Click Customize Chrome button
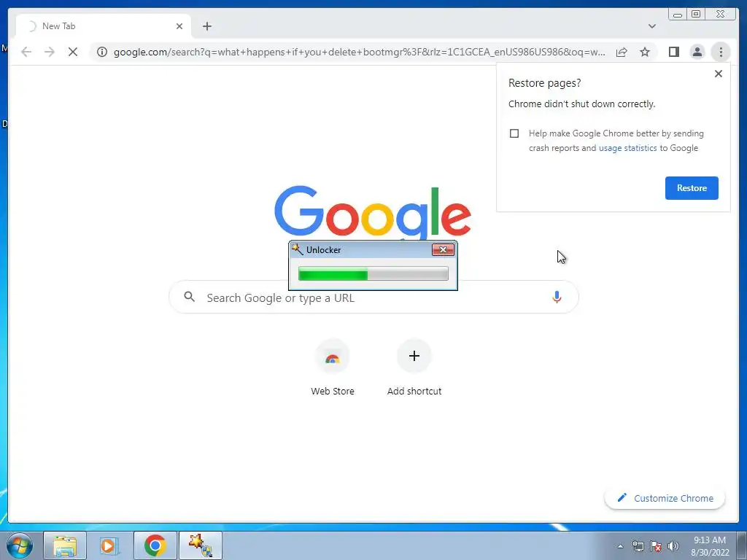The image size is (747, 560). [x=665, y=498]
